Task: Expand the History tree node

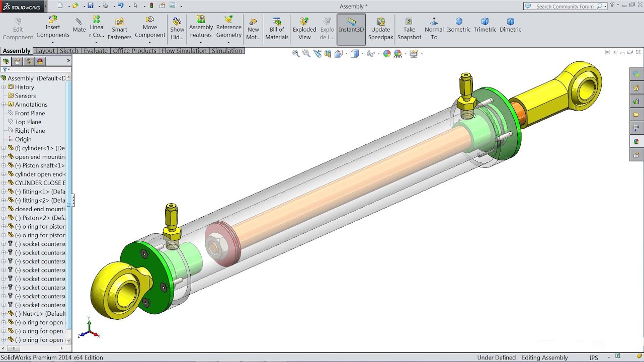Action: coord(4,87)
